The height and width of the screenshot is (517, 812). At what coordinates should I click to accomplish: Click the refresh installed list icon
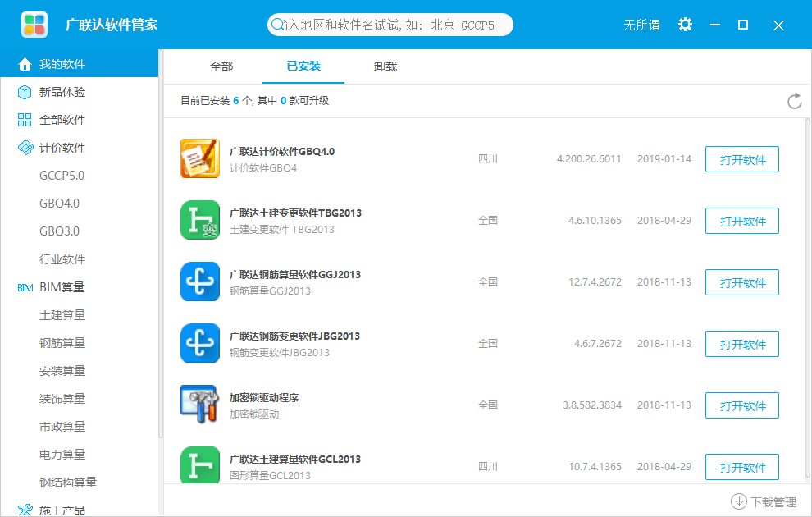coord(795,101)
